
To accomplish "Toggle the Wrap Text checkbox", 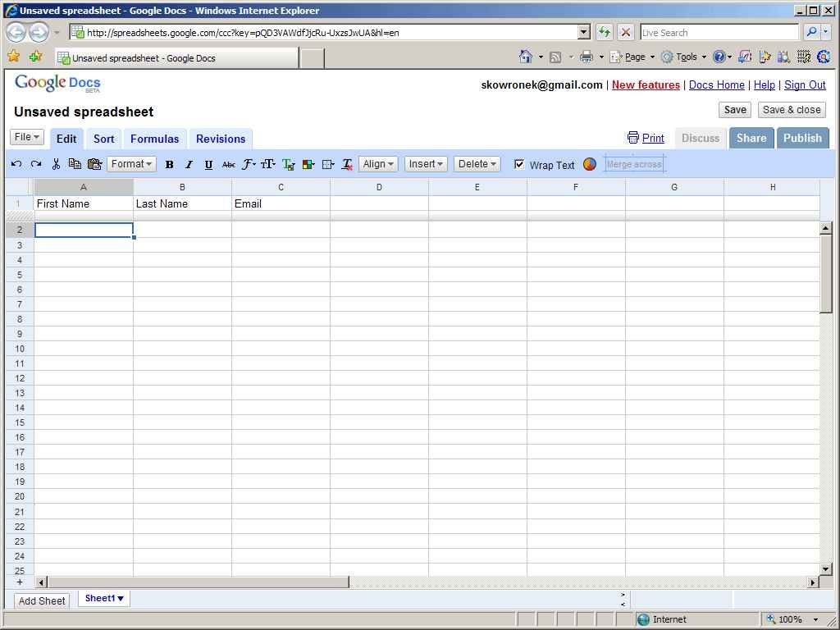I will click(x=519, y=164).
